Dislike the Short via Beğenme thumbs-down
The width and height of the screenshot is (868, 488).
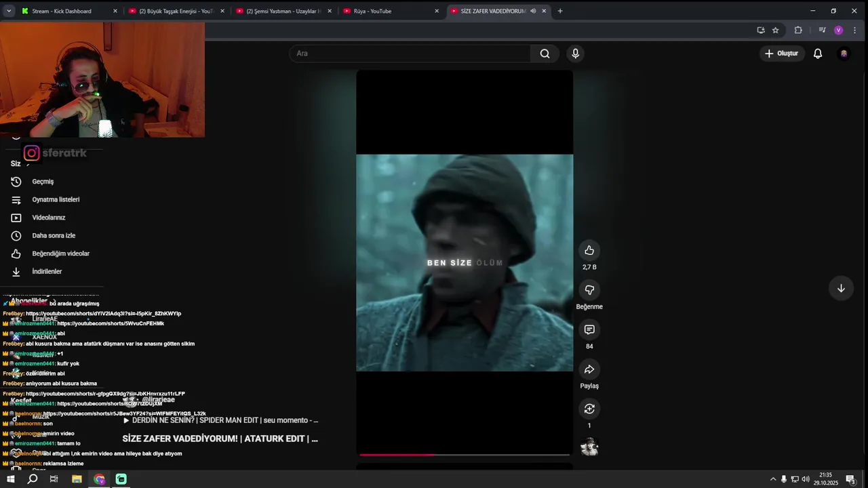coord(589,290)
